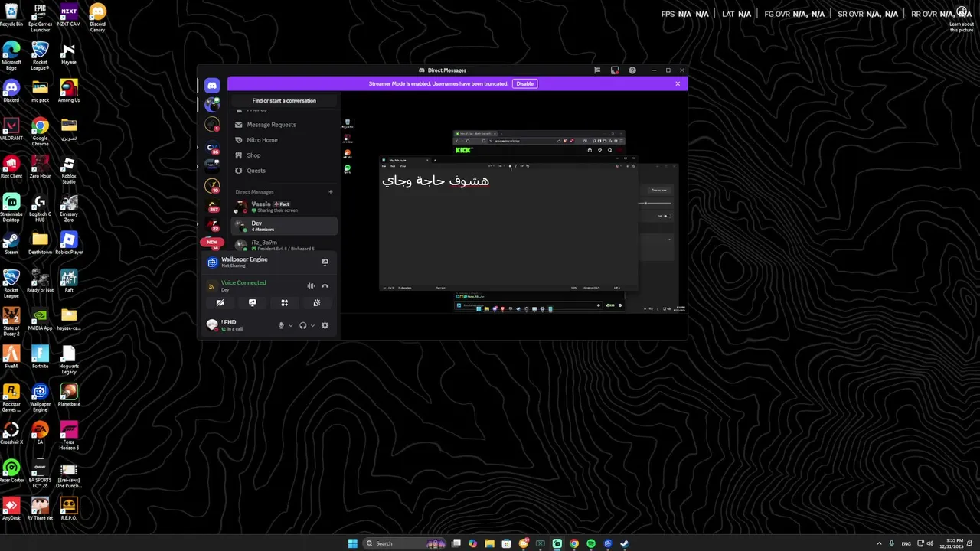Open Wallpaper Engine desktop shortcut

(x=40, y=398)
